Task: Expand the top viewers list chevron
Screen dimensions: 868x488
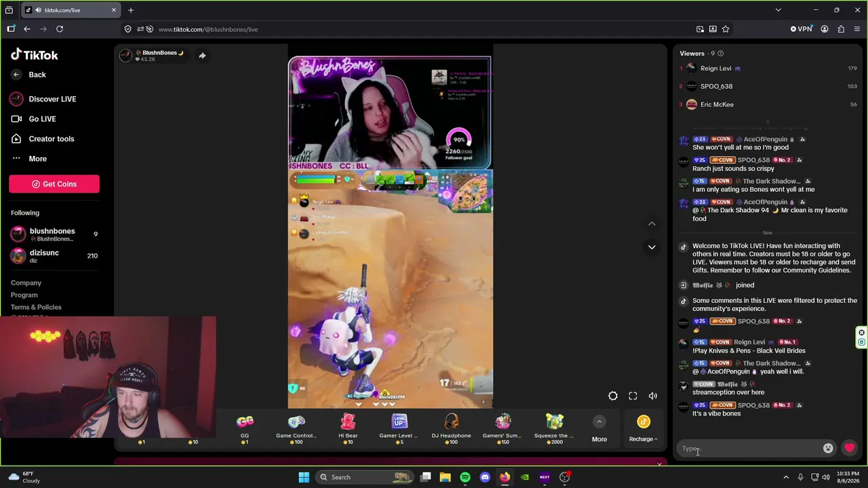Action: click(x=768, y=121)
